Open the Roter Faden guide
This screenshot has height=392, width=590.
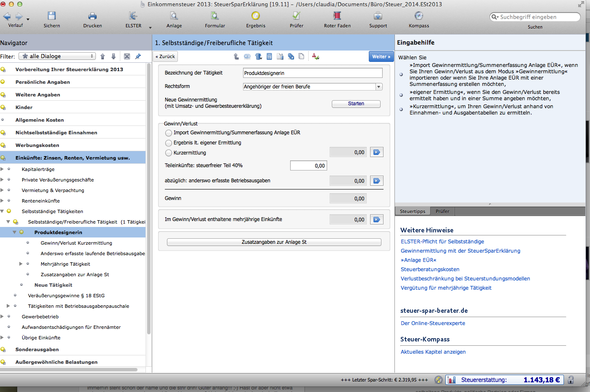[x=337, y=16]
